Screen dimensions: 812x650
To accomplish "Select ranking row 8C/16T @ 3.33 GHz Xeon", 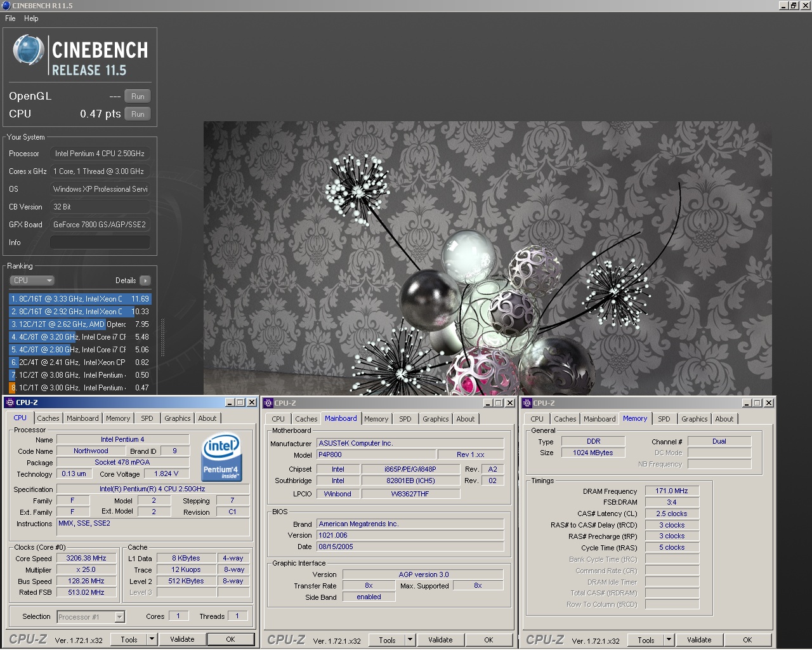I will click(80, 299).
